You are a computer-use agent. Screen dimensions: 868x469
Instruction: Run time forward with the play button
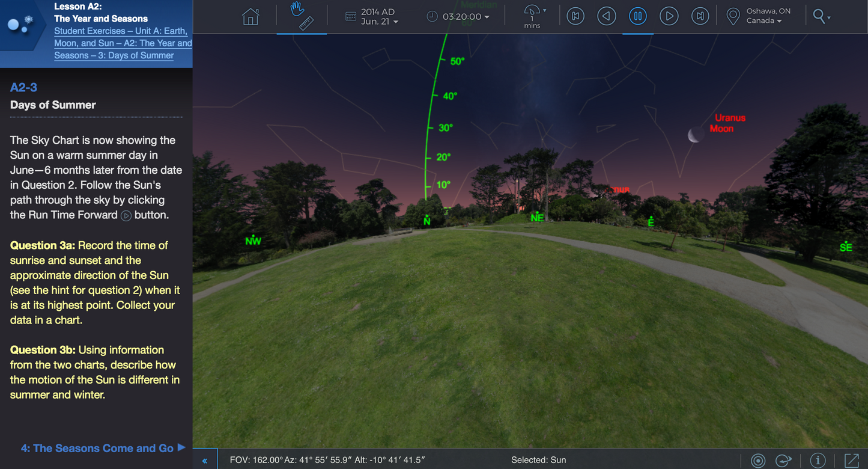tap(669, 16)
